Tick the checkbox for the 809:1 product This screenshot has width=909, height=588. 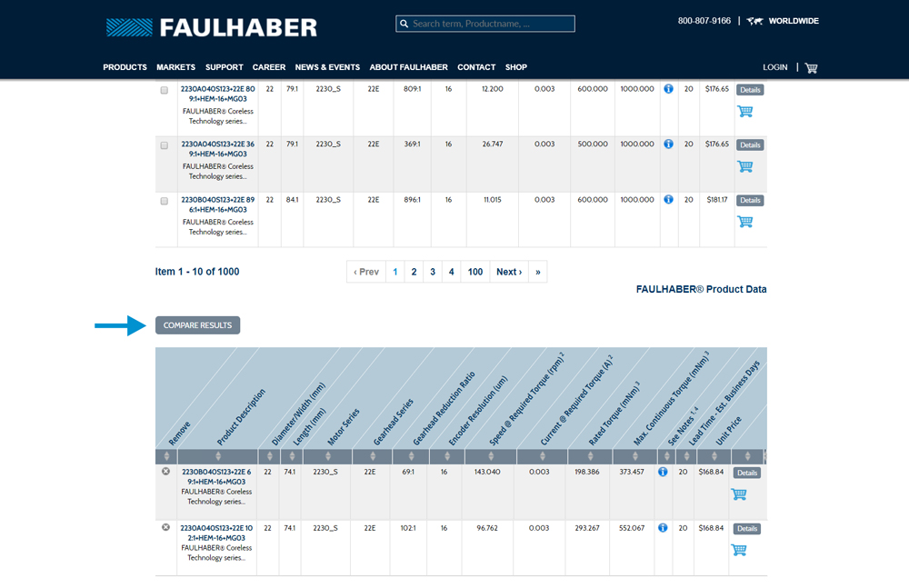pyautogui.click(x=165, y=90)
